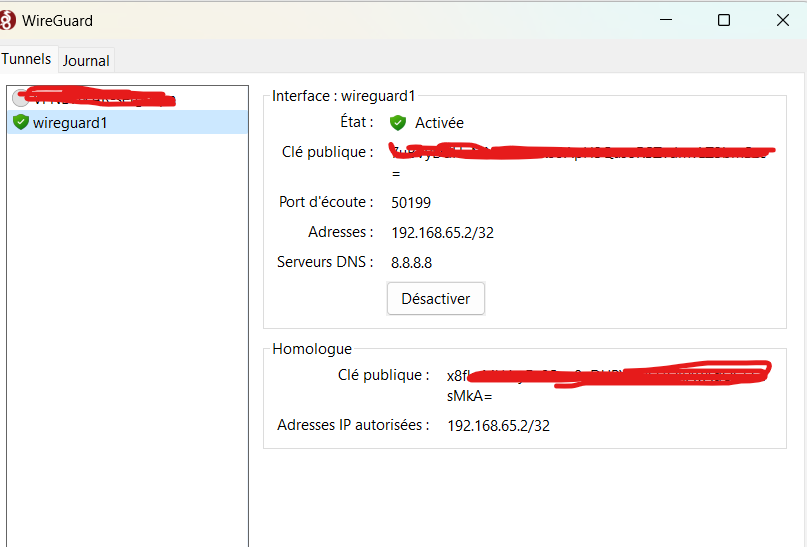807x547 pixels.
Task: Click the Interface : wireguard1 group title
Action: 343,96
